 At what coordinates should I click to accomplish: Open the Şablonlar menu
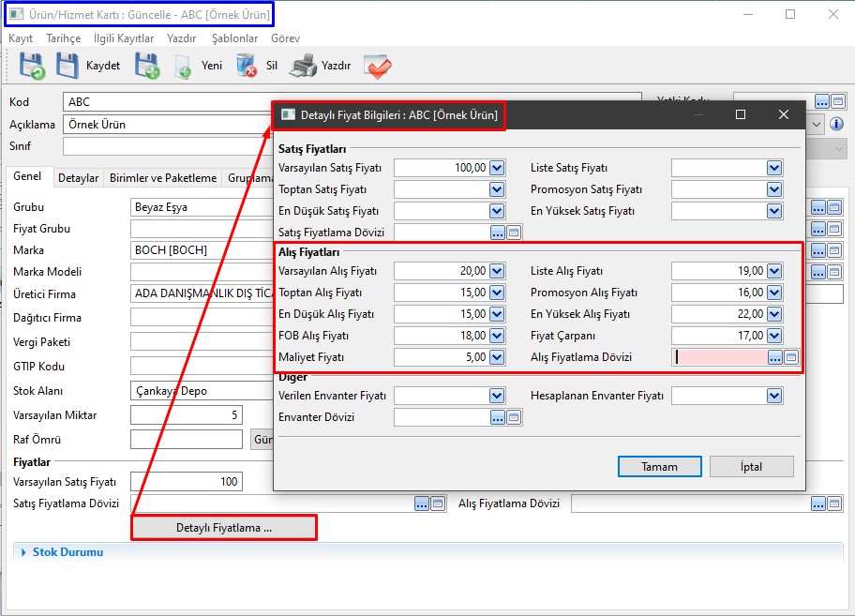(233, 38)
